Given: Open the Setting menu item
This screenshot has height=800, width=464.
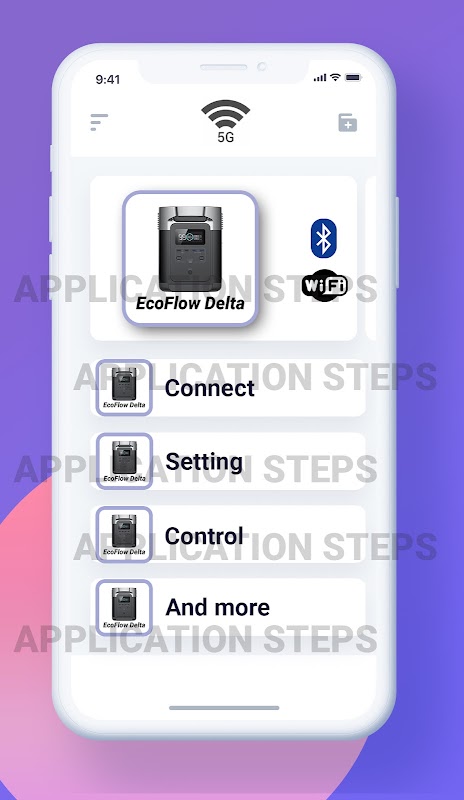Looking at the screenshot, I should click(x=228, y=461).
